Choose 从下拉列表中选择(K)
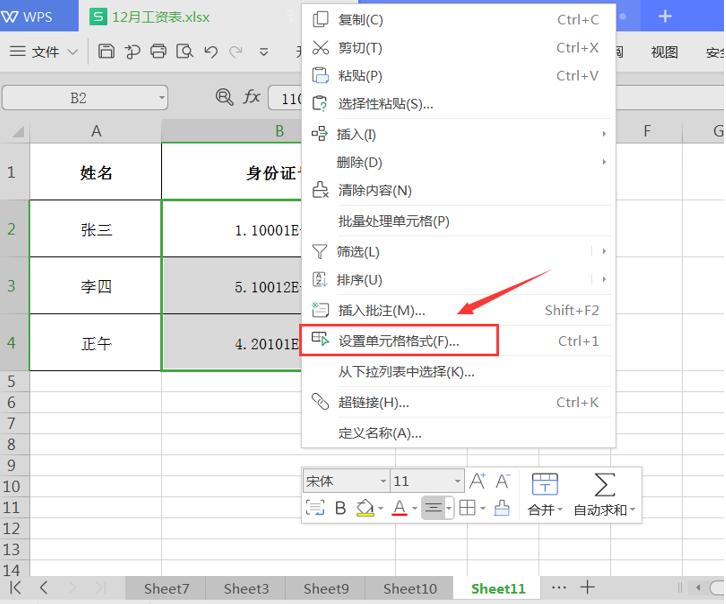Image resolution: width=726 pixels, height=604 pixels. click(458, 372)
